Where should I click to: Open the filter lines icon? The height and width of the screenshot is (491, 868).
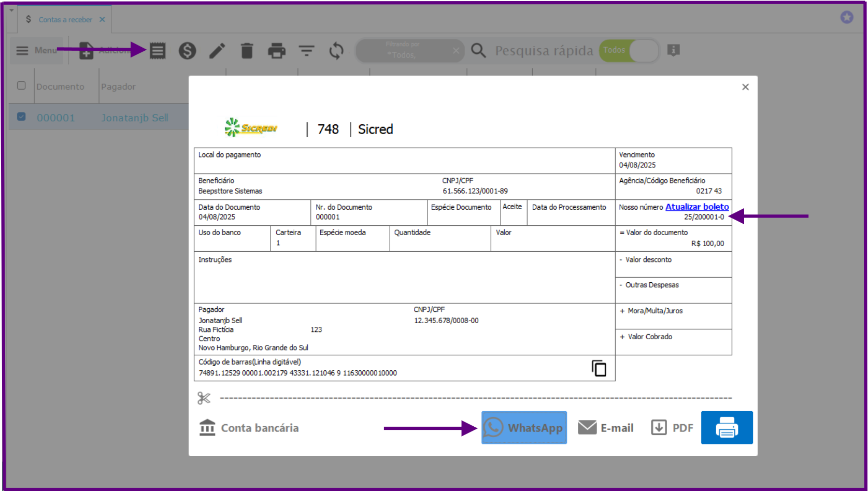(x=306, y=51)
